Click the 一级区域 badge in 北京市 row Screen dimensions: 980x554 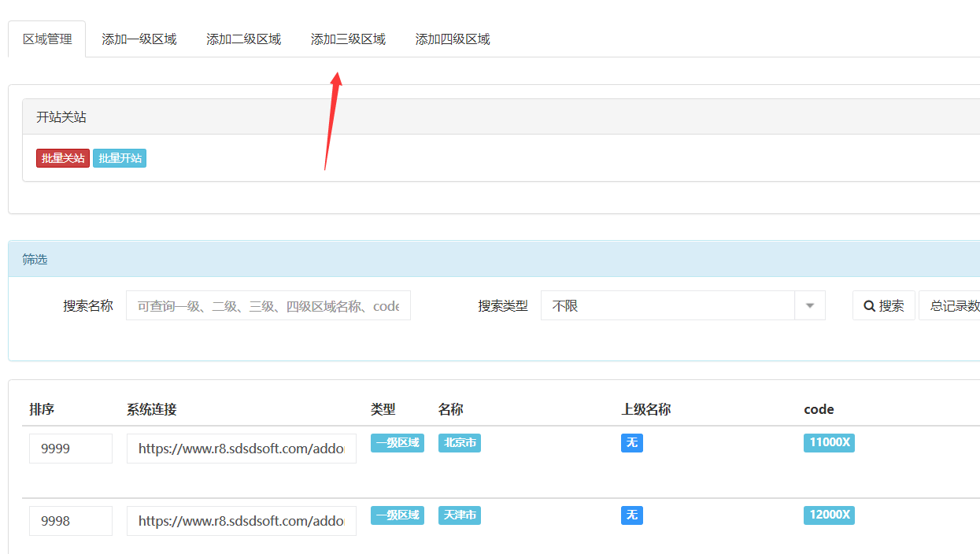[398, 443]
